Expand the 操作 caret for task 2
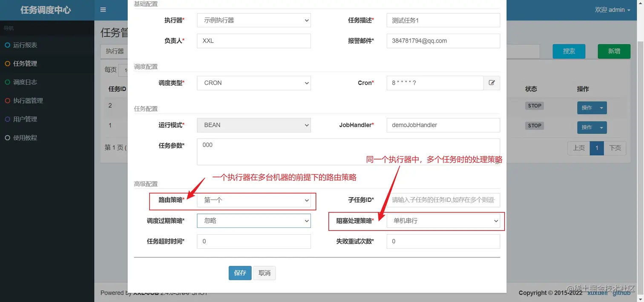 tap(601, 108)
